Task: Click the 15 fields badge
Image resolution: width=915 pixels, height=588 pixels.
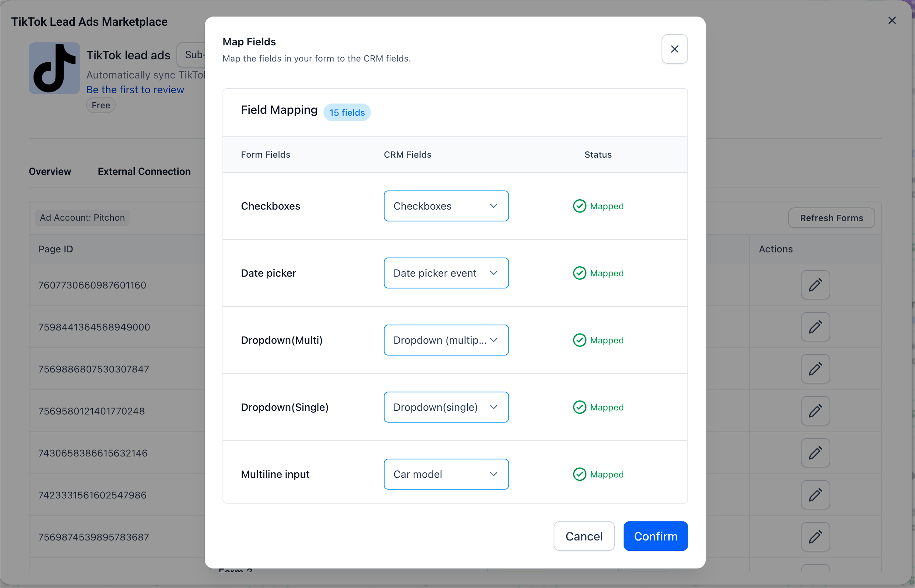Action: point(347,113)
